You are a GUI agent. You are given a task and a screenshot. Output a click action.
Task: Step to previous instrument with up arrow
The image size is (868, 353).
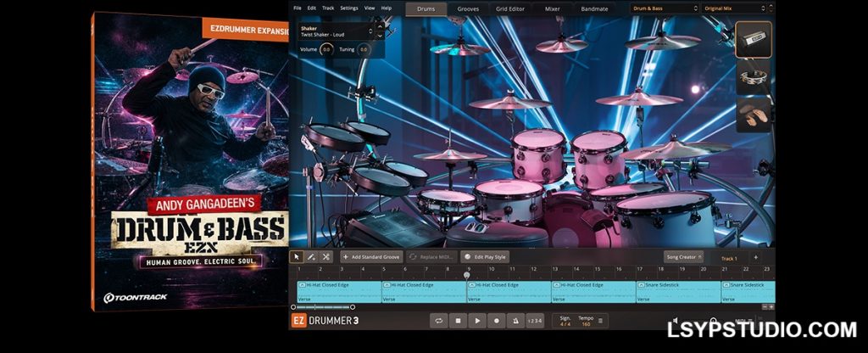380,26
